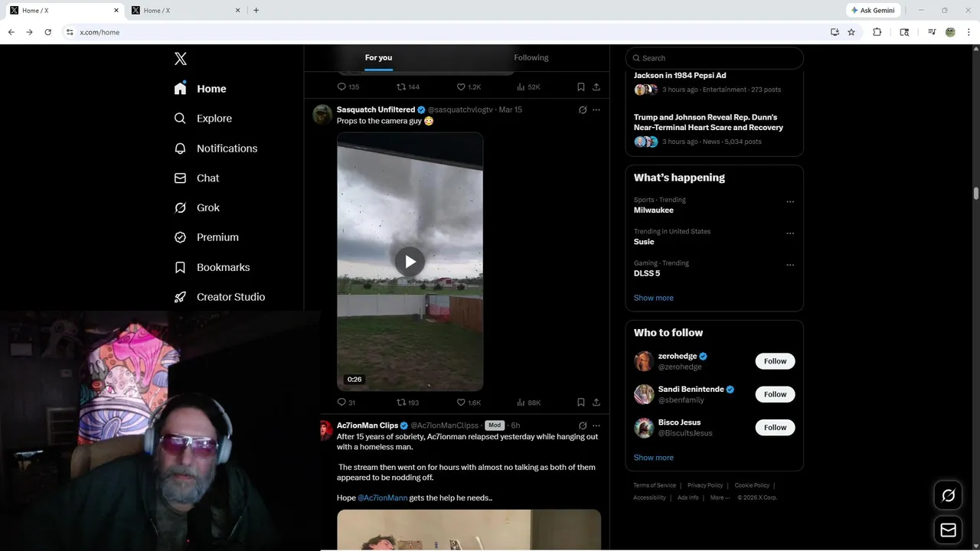
Task: Open the DLSS 5 trending topic
Action: pyautogui.click(x=647, y=273)
